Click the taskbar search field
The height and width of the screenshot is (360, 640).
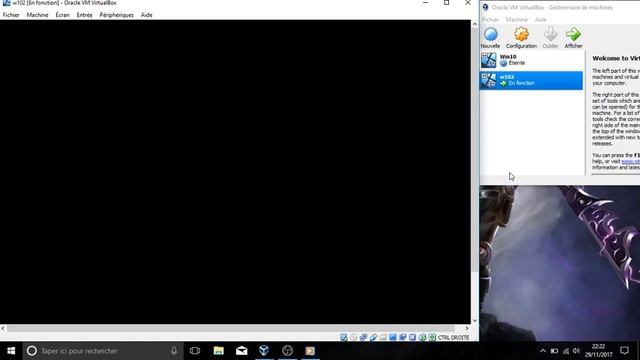pyautogui.click(x=102, y=351)
